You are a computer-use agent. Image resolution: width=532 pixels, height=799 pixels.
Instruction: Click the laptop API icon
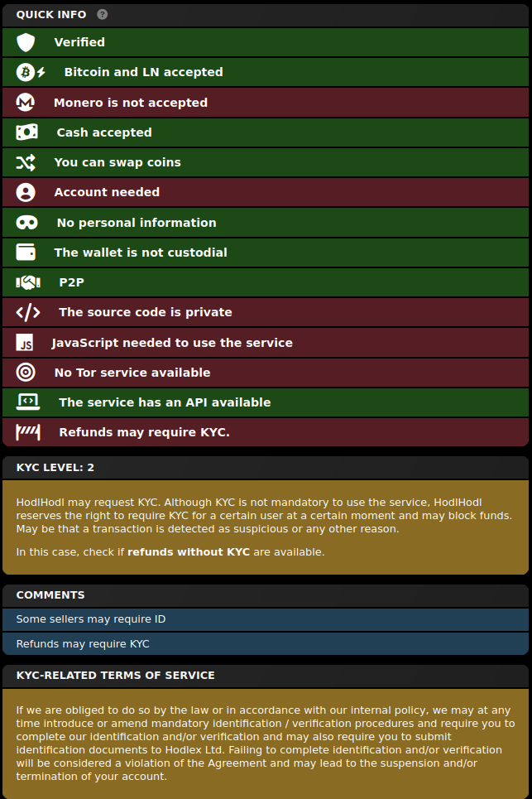click(x=28, y=402)
